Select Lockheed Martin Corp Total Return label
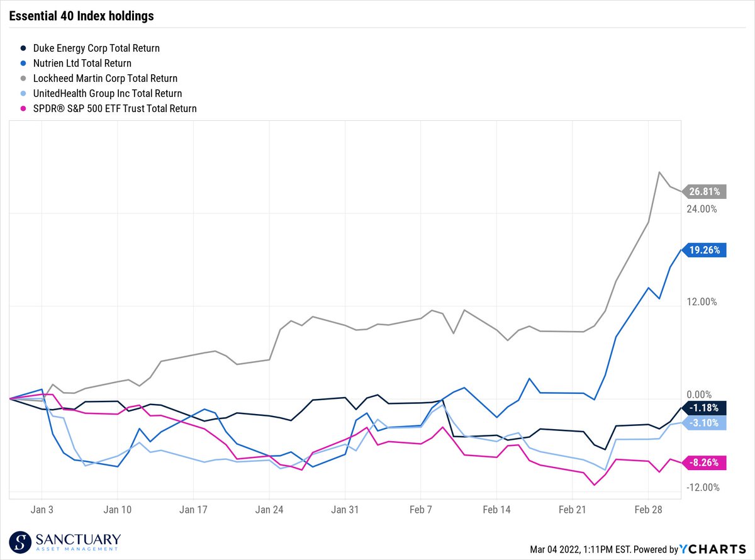Screen dimensions: 755x560 (x=104, y=79)
